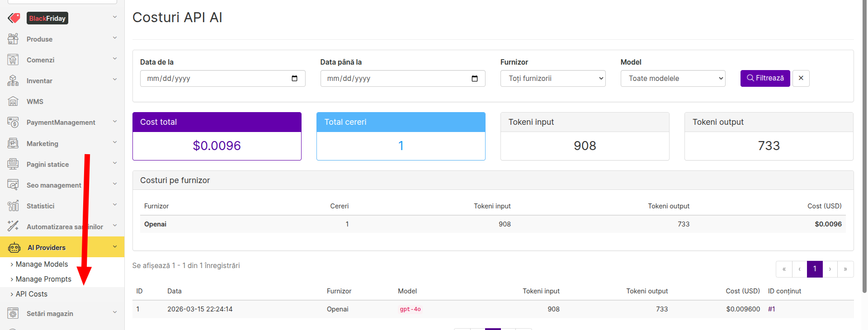
Task: Open Manage Models submenu item
Action: 42,264
